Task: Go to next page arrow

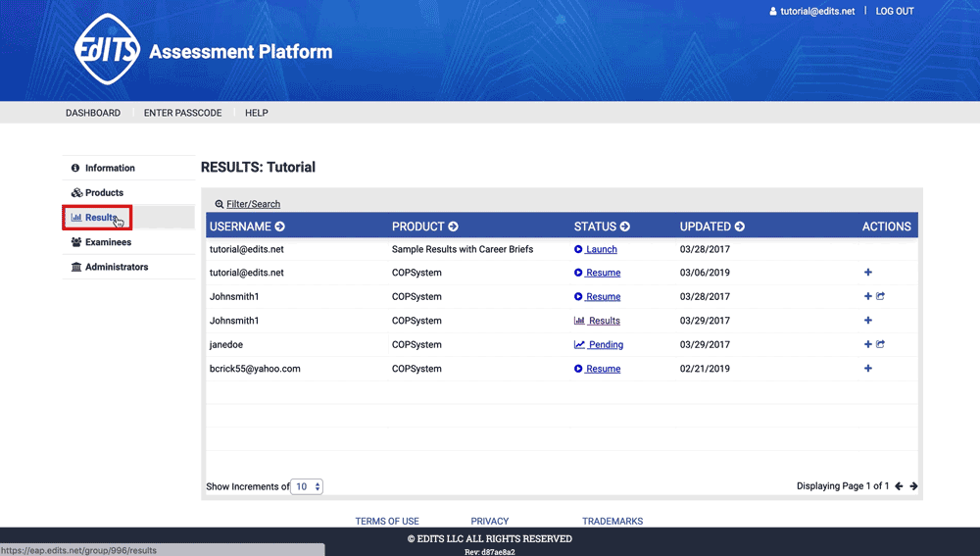Action: tap(913, 486)
